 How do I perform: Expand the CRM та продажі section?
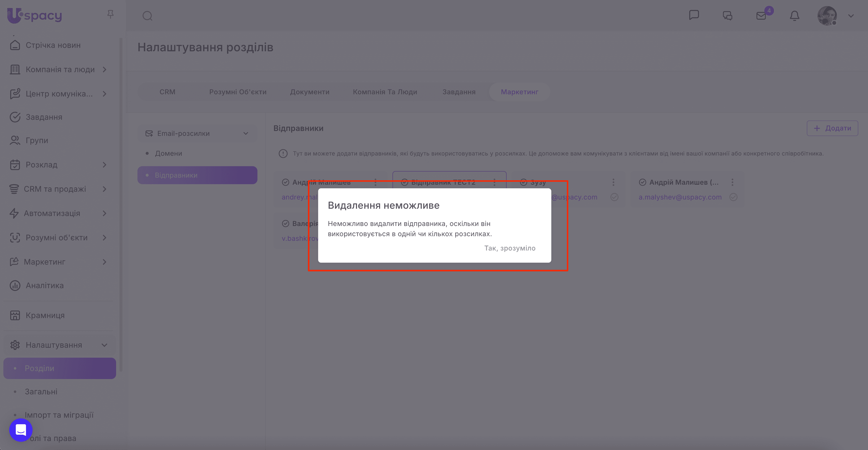tap(104, 189)
